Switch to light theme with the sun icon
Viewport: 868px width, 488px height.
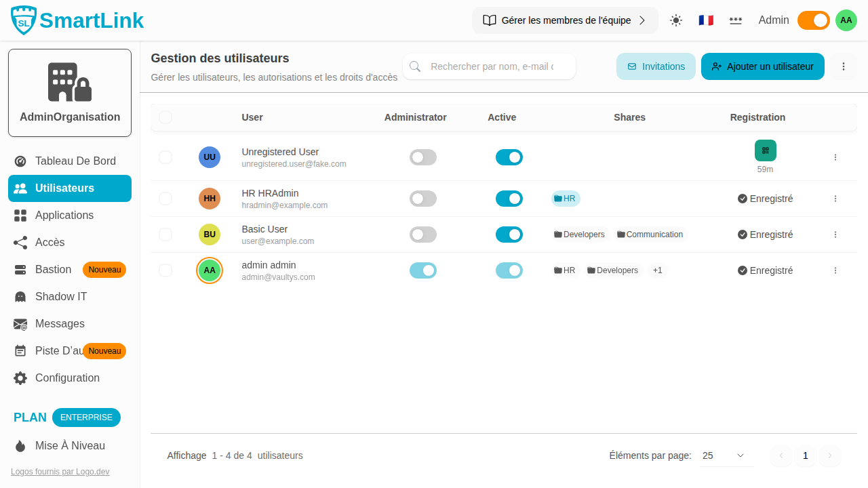(x=676, y=20)
